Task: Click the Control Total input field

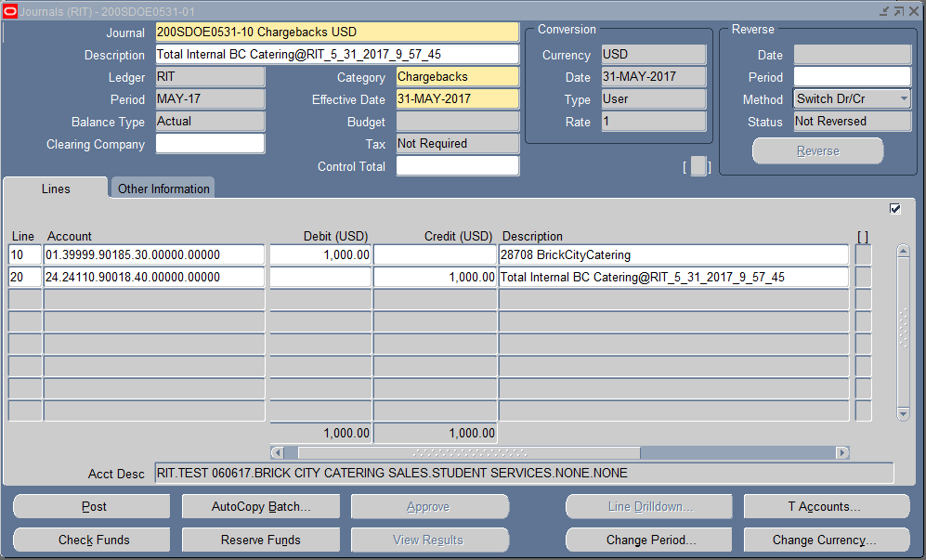Action: click(x=457, y=166)
